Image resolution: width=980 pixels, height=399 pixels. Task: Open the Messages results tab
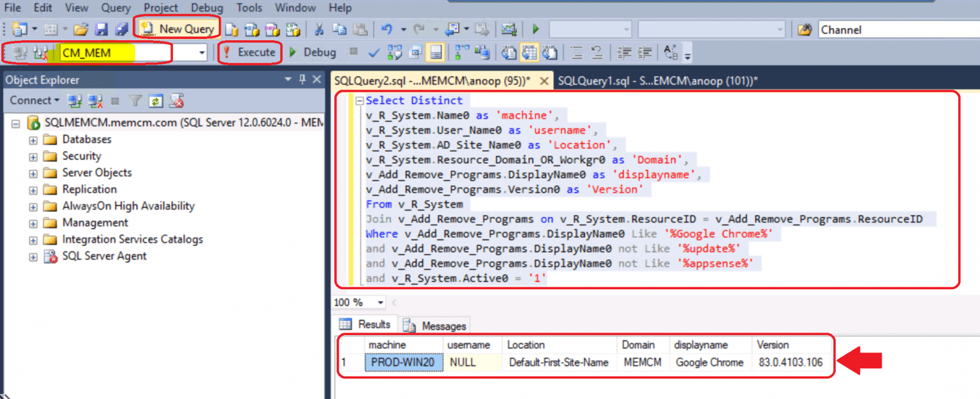tap(436, 326)
